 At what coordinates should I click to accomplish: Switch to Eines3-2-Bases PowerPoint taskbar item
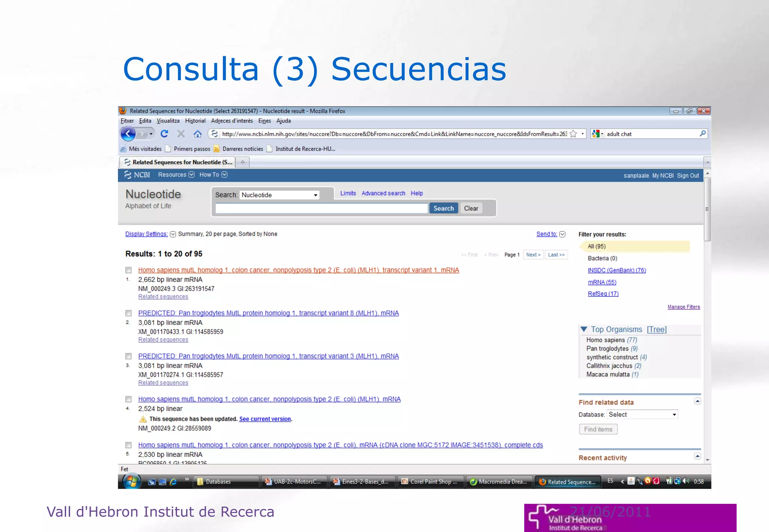tap(362, 482)
